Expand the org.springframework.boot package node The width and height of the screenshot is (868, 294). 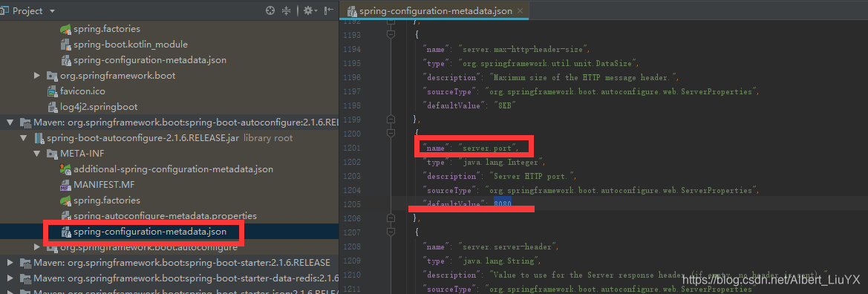click(x=37, y=75)
